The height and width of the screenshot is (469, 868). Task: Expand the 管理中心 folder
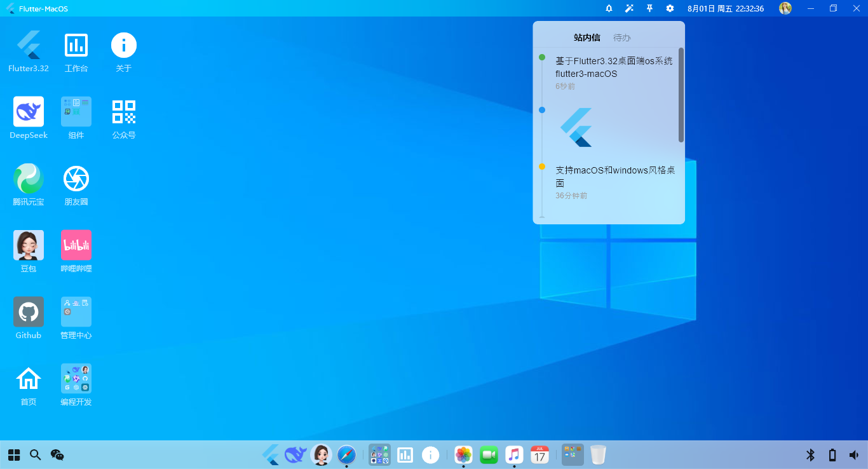click(76, 312)
